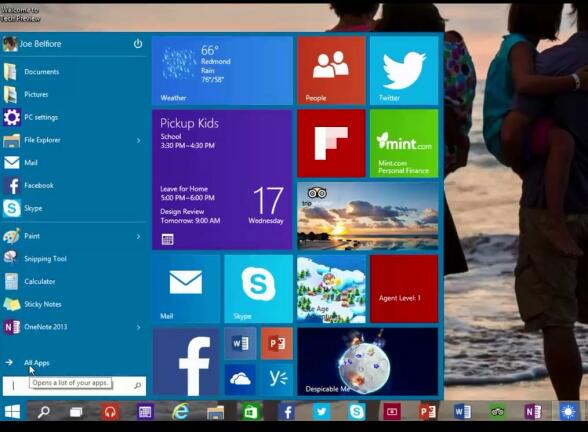588x432 pixels.
Task: Open the Ice Age Adventures game tile
Action: [x=331, y=289]
